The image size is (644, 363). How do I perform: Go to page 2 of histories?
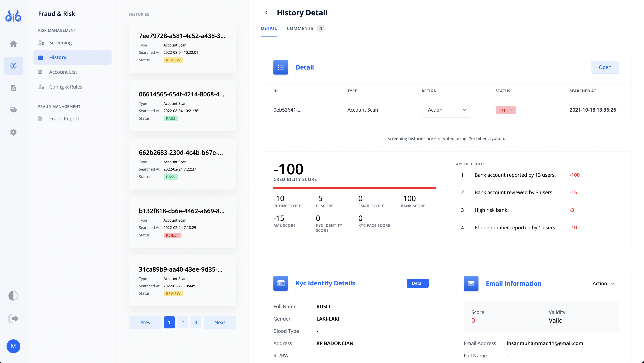point(182,322)
